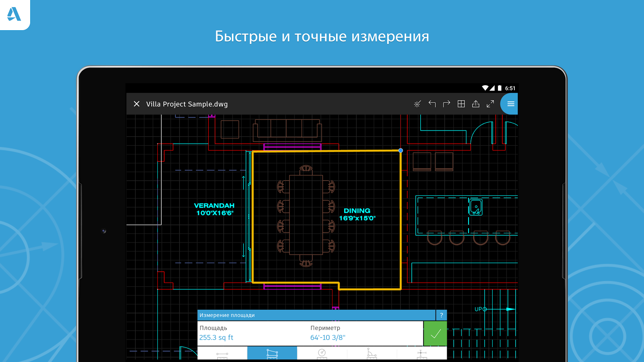This screenshot has height=362, width=644.
Task: Open the blue hamburger side menu
Action: (510, 104)
